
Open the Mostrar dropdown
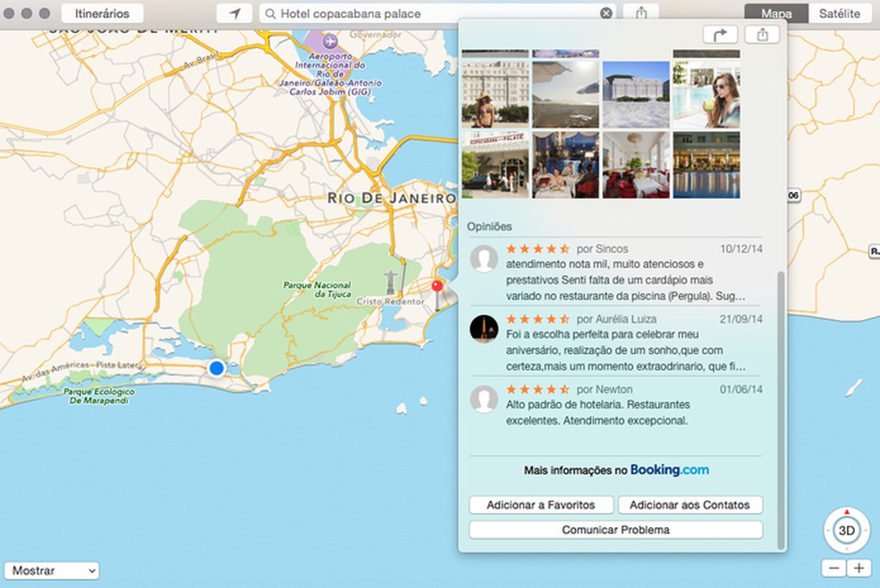click(x=51, y=569)
